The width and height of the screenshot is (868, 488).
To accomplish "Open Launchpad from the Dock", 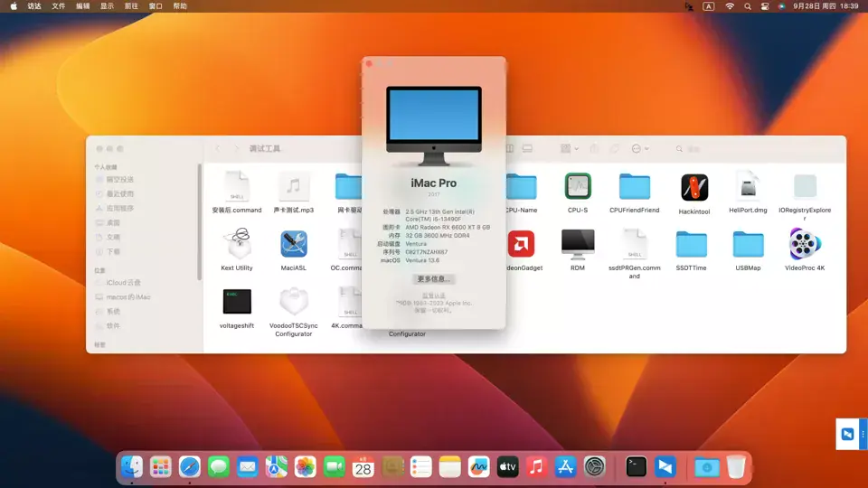I will click(161, 467).
